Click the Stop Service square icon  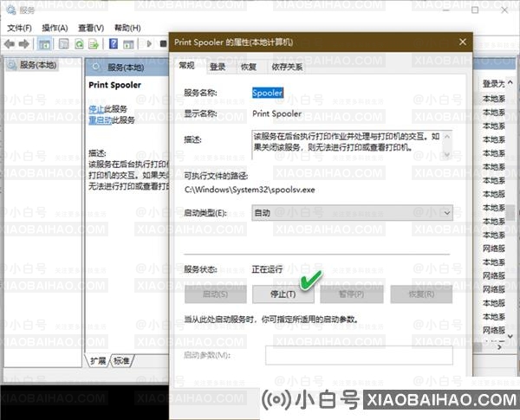163,44
